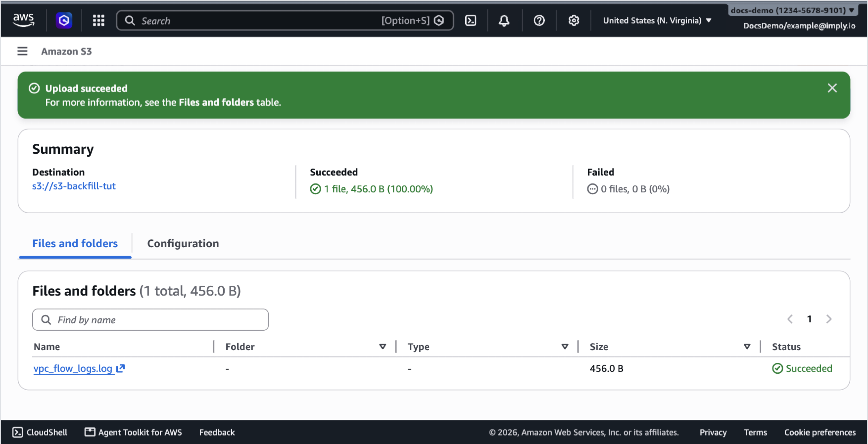The height and width of the screenshot is (444, 868).
Task: Click the green succeeded checkmark in Summary
Action: pos(315,189)
